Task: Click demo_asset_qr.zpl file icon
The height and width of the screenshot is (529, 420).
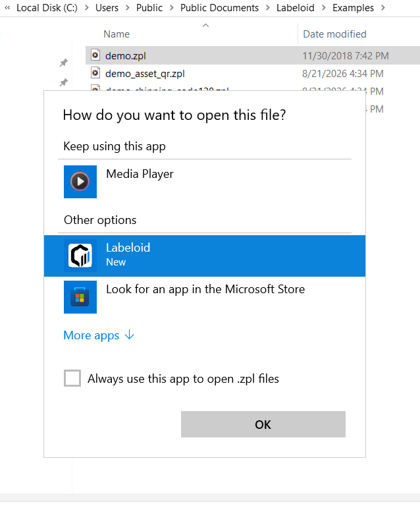Action: tap(95, 72)
